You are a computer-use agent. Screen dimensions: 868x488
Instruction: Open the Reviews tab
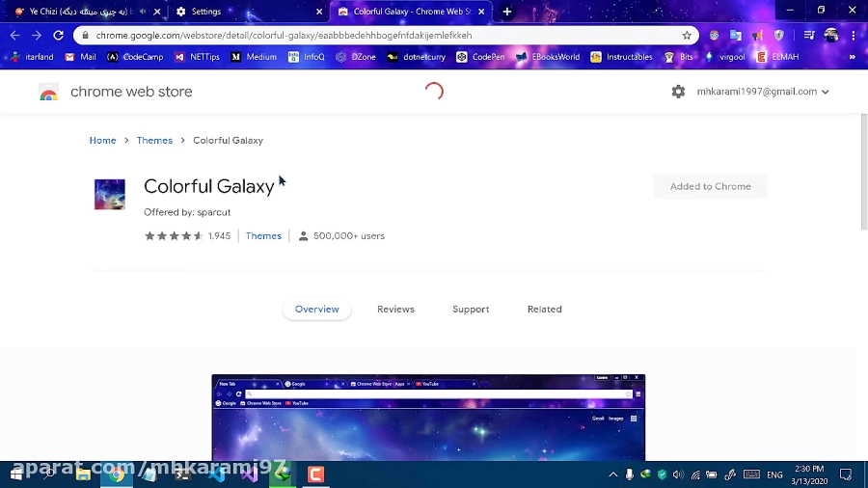tap(395, 310)
